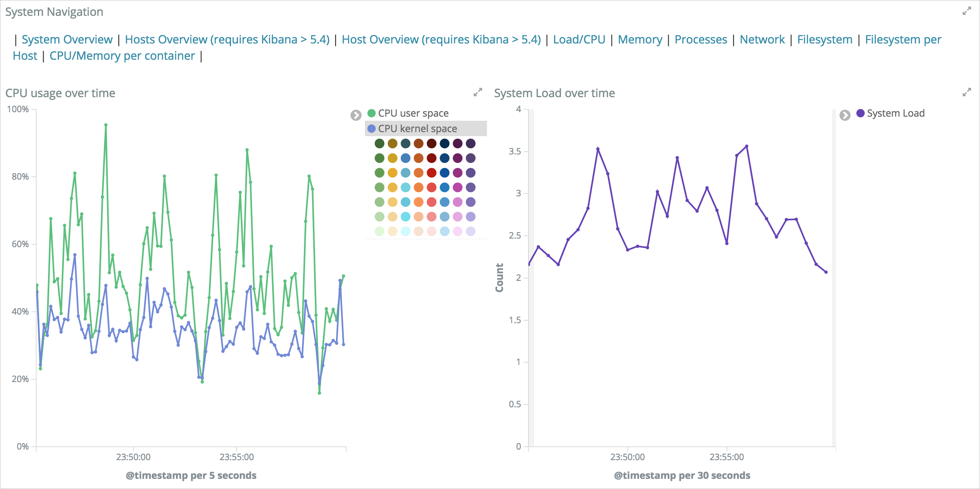Viewport: 980px width, 489px height.
Task: Open CPU/Memory per container link
Action: coord(122,56)
